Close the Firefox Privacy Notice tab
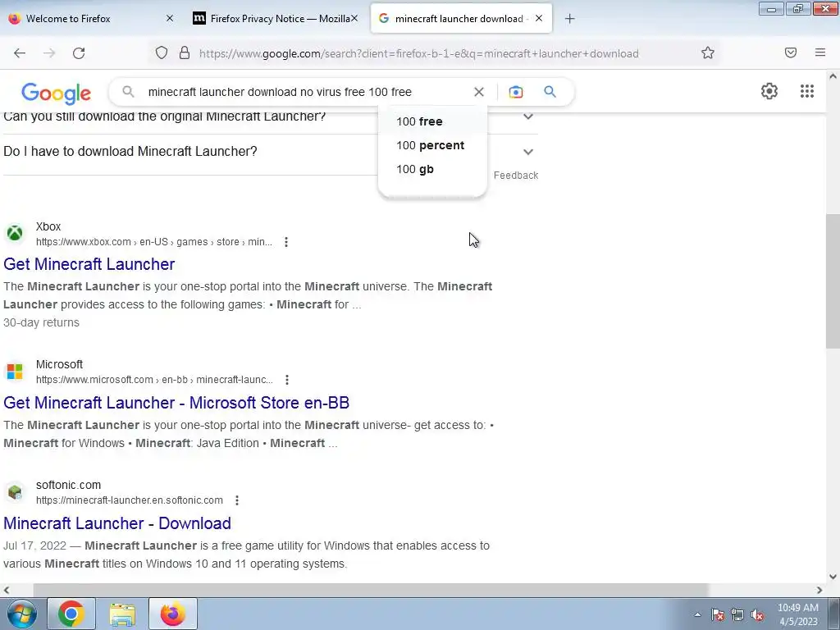 click(354, 18)
